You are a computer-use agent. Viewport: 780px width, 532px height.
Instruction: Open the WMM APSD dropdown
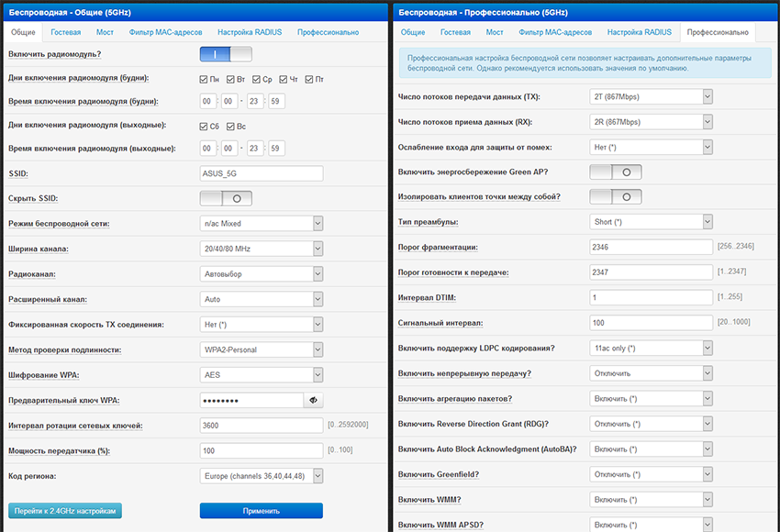[x=652, y=525]
